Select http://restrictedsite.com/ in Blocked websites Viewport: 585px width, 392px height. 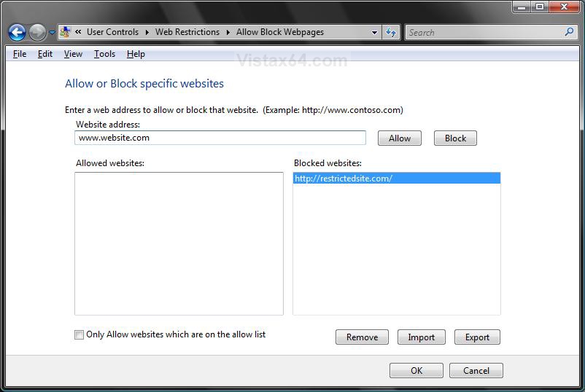coord(397,178)
